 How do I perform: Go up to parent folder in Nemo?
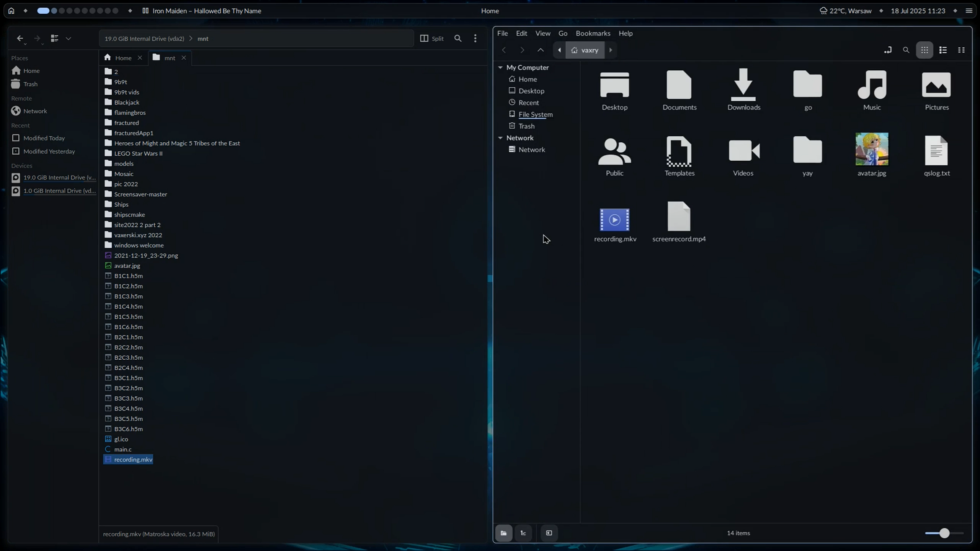tap(541, 50)
